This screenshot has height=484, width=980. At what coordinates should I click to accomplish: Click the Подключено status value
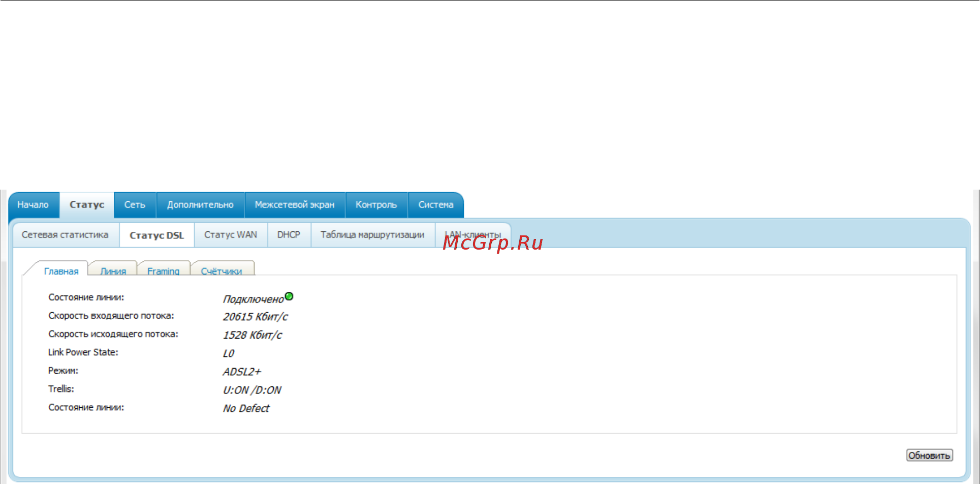point(253,299)
